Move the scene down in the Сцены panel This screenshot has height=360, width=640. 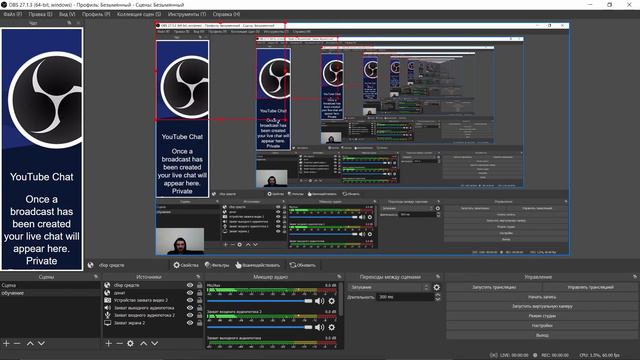point(41,343)
